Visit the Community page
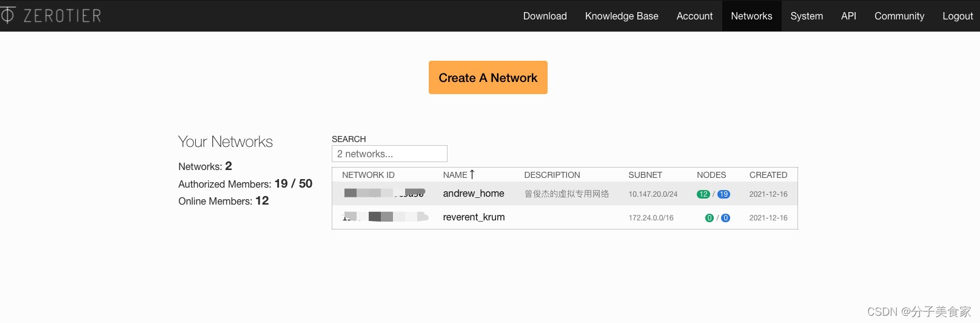This screenshot has width=980, height=323. [899, 16]
